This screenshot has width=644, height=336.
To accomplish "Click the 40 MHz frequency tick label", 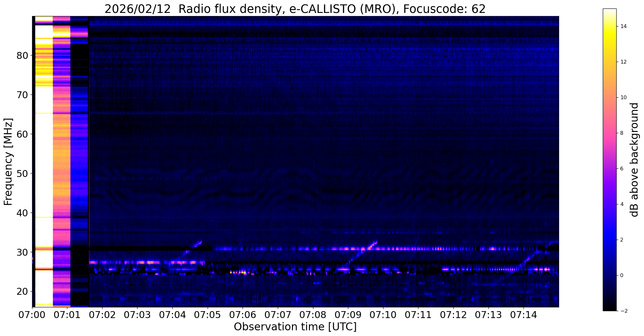I will (x=22, y=213).
